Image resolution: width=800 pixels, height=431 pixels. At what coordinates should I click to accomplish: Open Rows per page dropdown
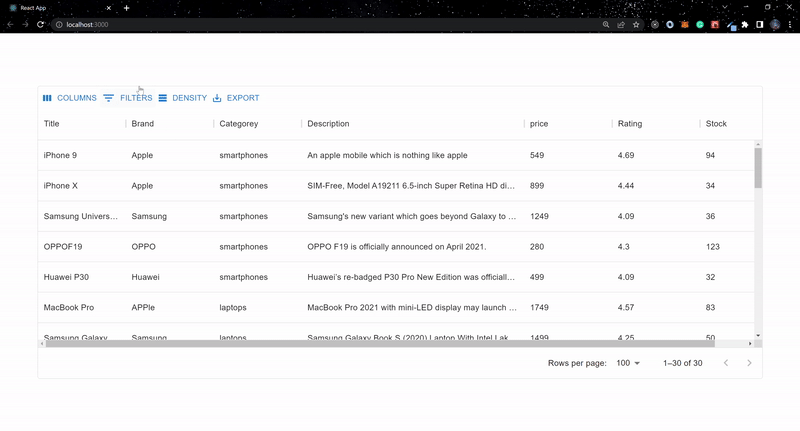tap(628, 363)
